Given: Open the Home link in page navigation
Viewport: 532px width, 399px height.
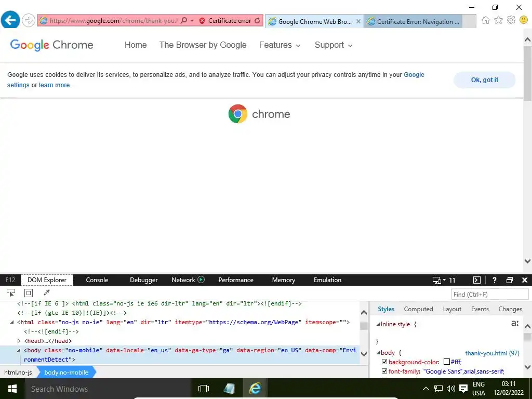Looking at the screenshot, I should 136,45.
